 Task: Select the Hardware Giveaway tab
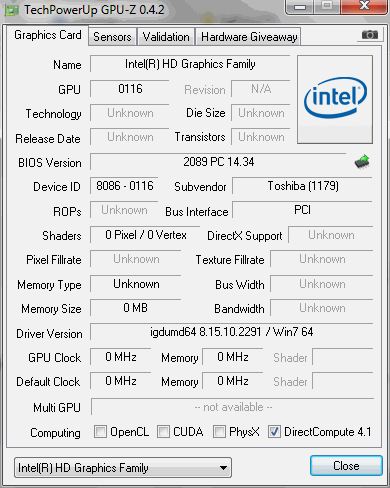click(249, 37)
